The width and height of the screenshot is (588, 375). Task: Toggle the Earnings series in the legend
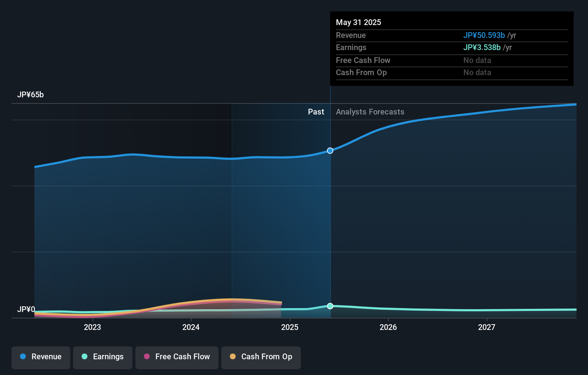(103, 357)
